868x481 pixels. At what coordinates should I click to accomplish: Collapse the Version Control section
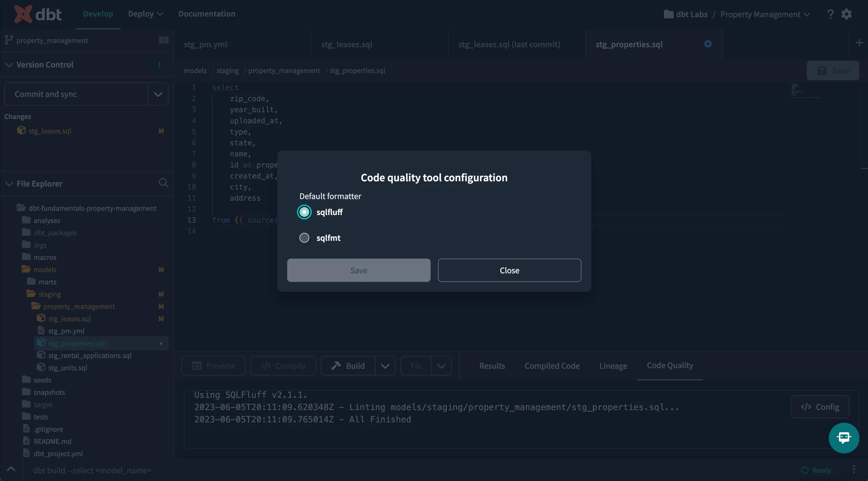click(x=9, y=64)
